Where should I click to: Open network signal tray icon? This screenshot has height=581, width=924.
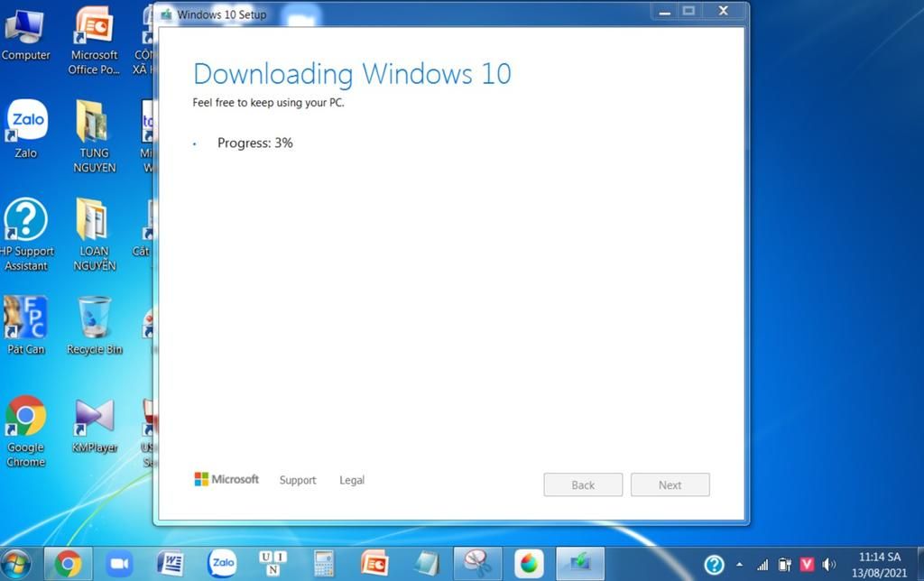762,565
